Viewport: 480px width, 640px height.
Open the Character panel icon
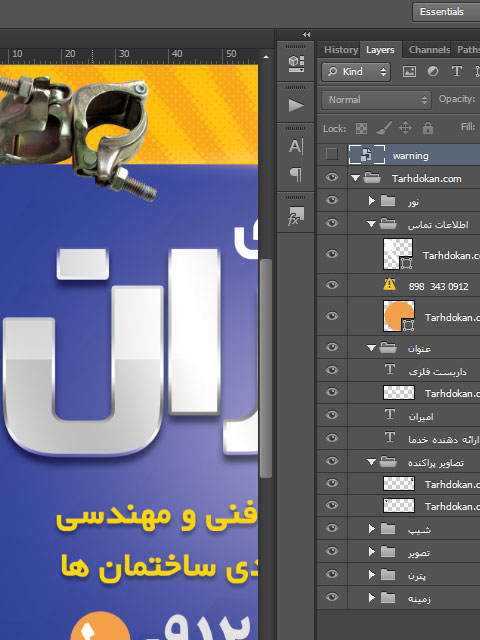point(296,147)
